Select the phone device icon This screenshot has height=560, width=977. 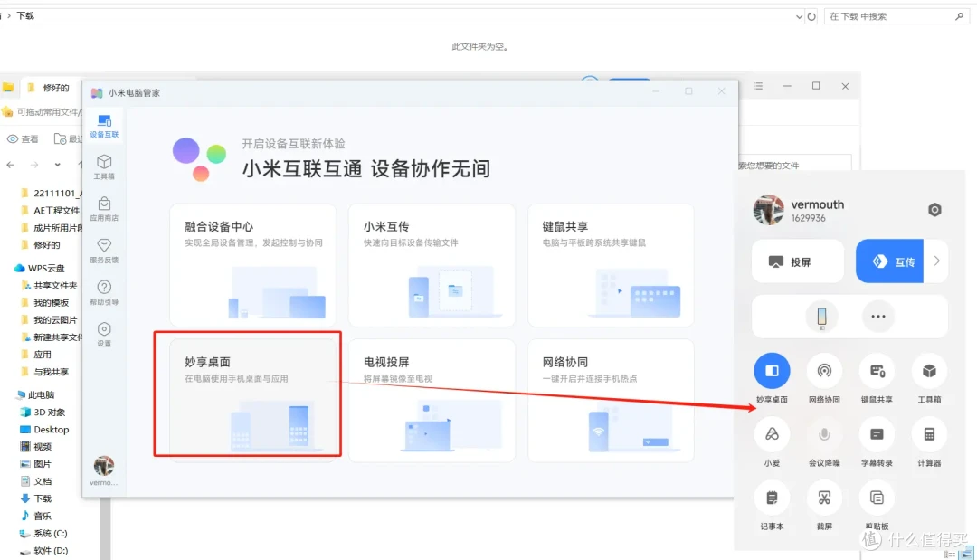(821, 317)
